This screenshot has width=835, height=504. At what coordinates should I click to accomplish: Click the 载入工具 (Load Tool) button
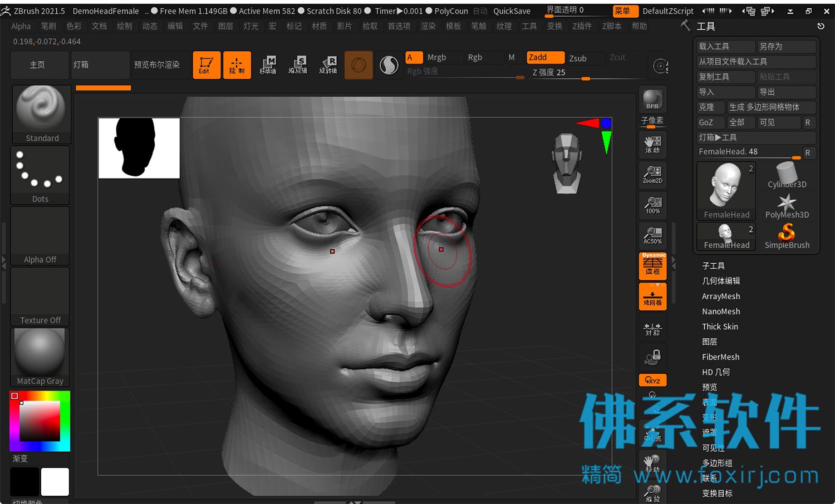(x=726, y=46)
